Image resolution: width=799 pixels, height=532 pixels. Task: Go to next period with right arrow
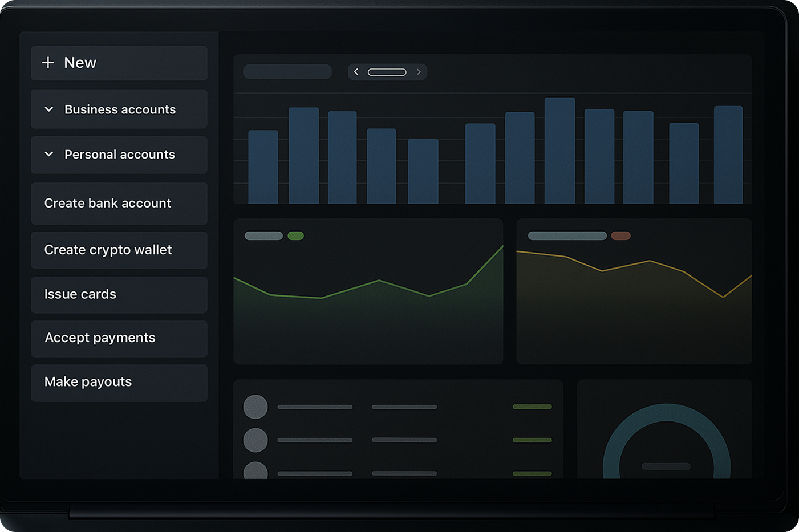pyautogui.click(x=419, y=72)
